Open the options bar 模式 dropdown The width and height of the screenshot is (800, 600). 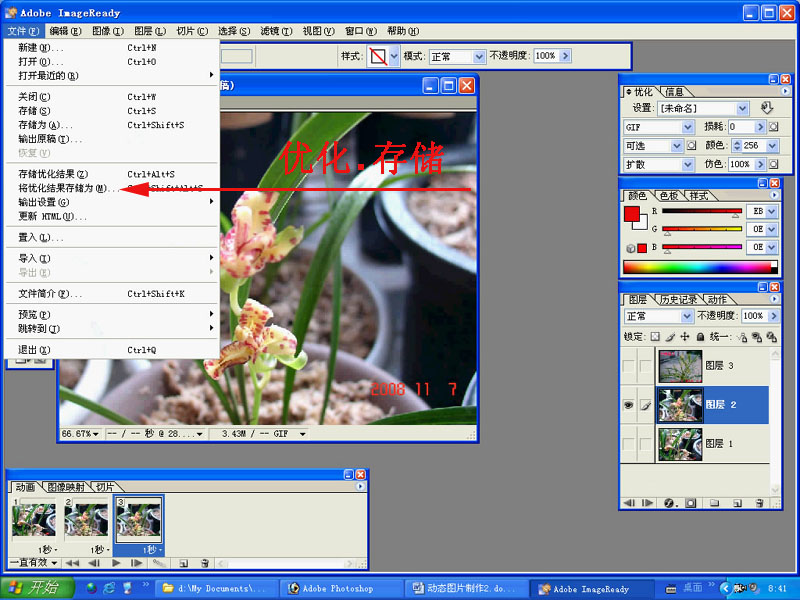pyautogui.click(x=479, y=56)
